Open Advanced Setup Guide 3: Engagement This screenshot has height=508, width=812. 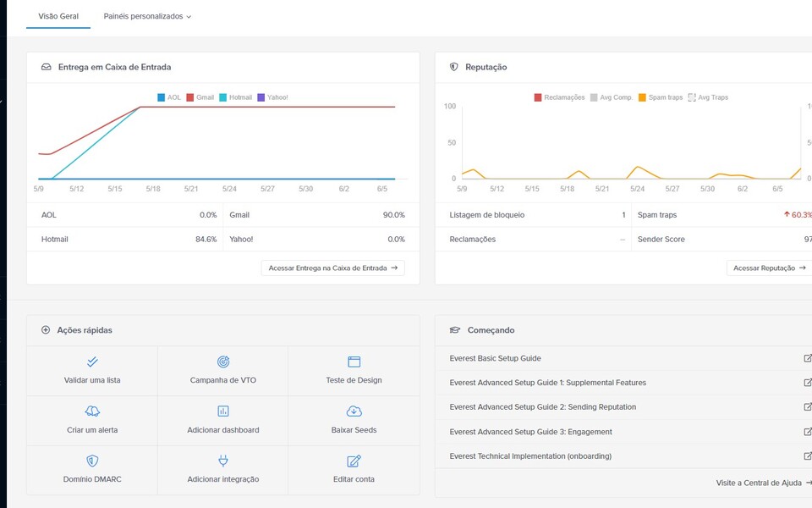click(531, 432)
